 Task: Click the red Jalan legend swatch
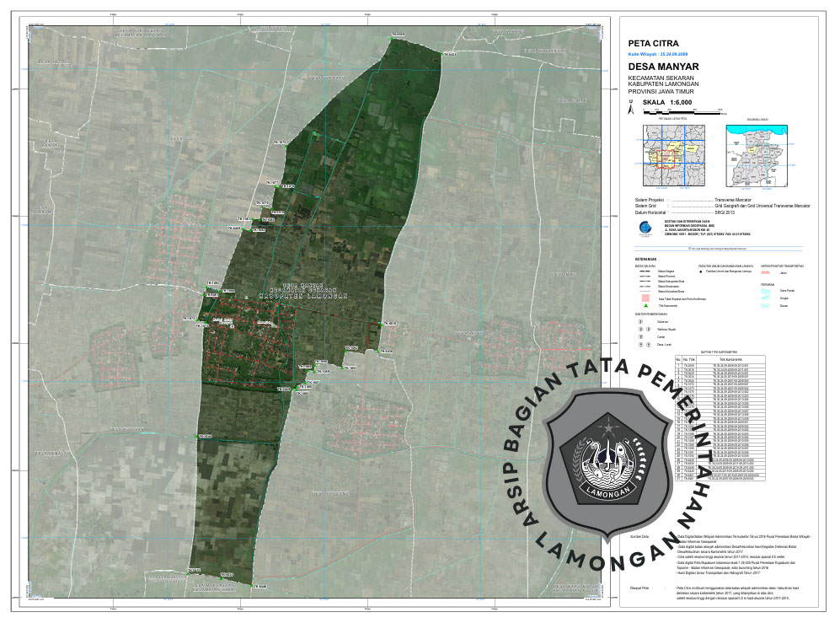(x=767, y=272)
